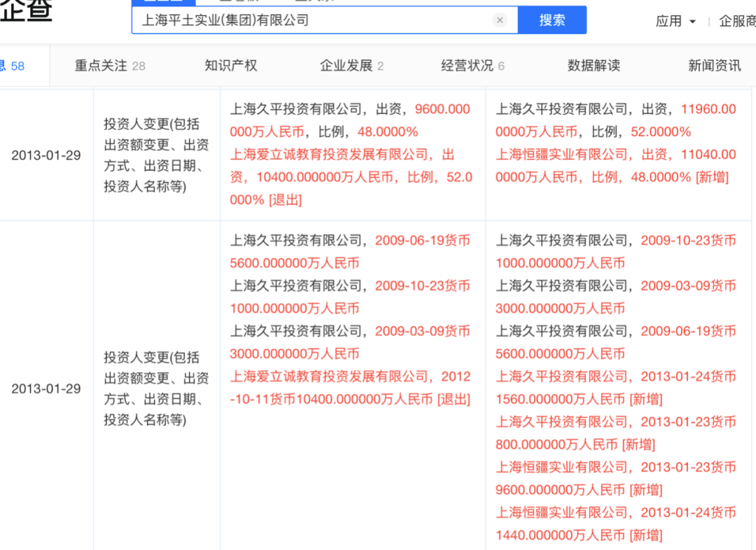Click 2009-03-09货币 3000.000000万 entry in the [退出] cell
Screen dimensions: 756x550
pos(350,342)
